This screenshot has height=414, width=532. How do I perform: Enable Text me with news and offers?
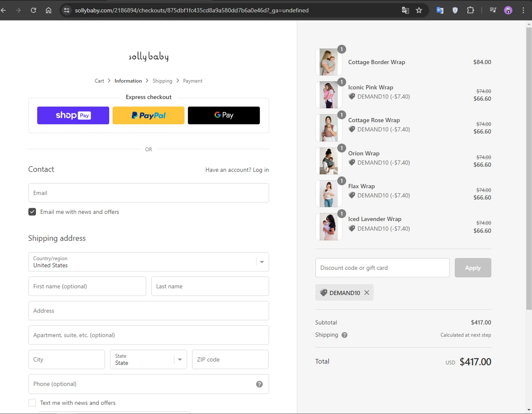coord(32,403)
